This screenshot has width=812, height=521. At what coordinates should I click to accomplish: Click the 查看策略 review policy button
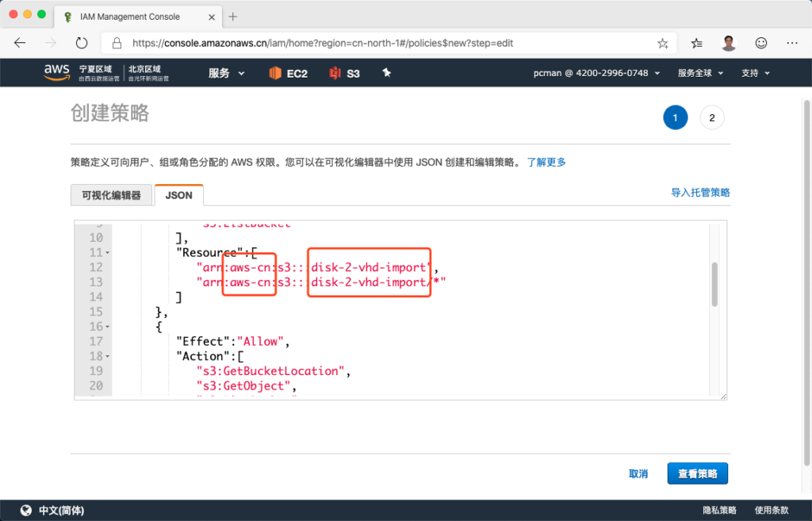point(697,473)
